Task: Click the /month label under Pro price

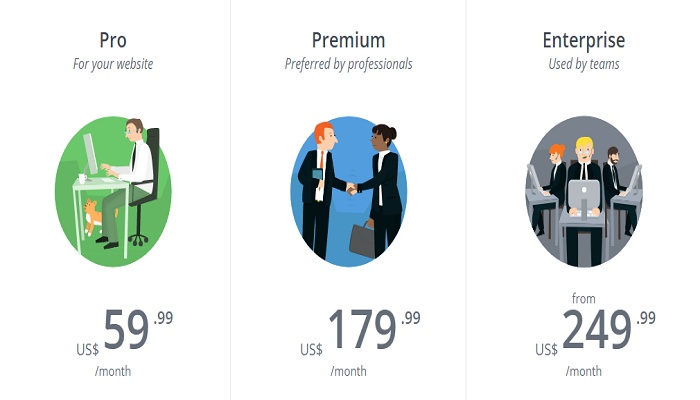Action: (x=113, y=372)
